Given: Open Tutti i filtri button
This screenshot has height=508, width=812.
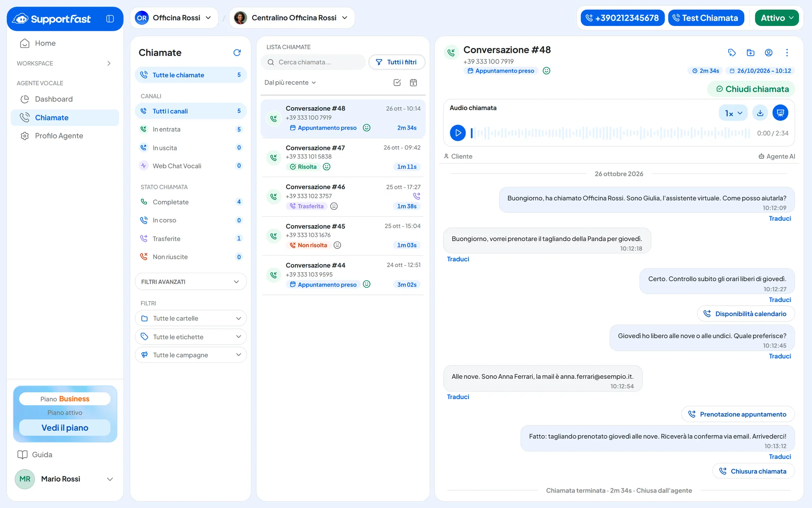Looking at the screenshot, I should click(397, 62).
